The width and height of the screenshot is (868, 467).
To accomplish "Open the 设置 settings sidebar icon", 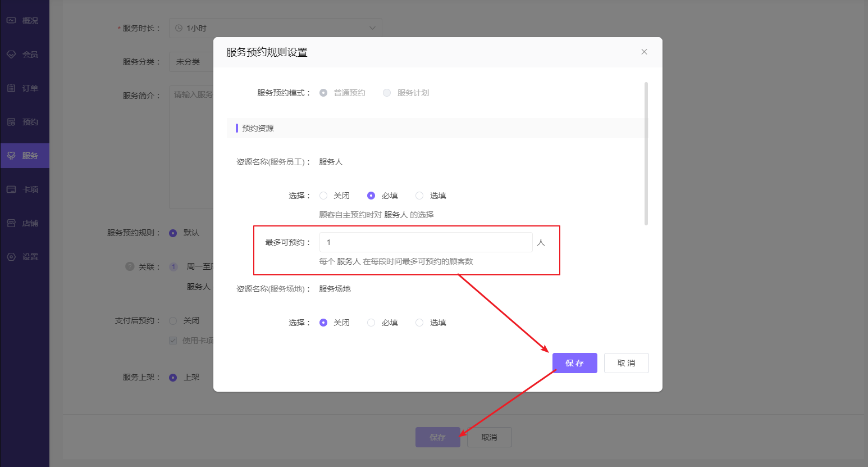I will [11, 257].
